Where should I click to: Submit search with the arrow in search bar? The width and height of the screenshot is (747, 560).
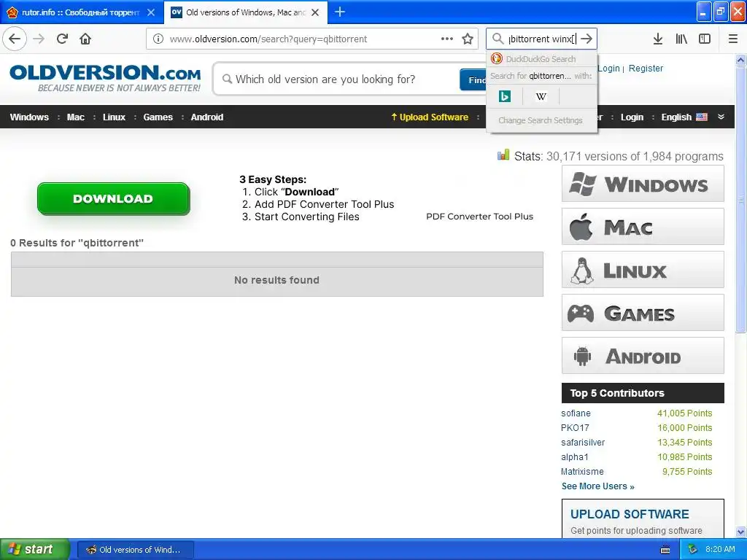(587, 39)
